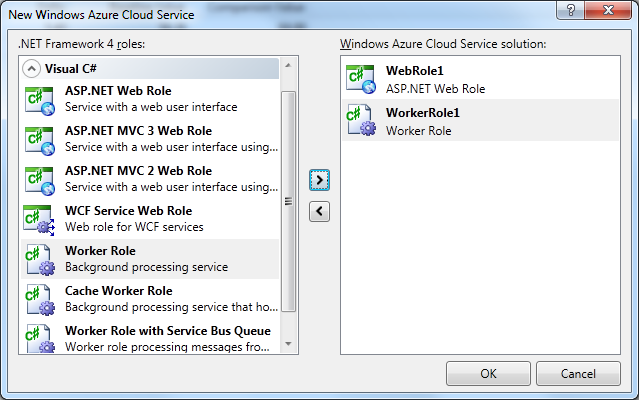Click the WebRole1 icon in solution list
The height and width of the screenshot is (400, 639).
coord(361,80)
